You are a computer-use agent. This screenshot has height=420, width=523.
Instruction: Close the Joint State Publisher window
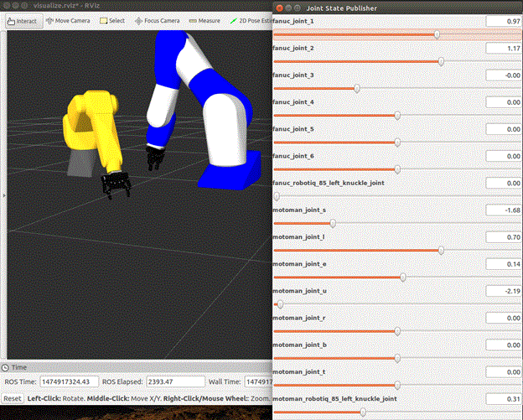pos(279,8)
